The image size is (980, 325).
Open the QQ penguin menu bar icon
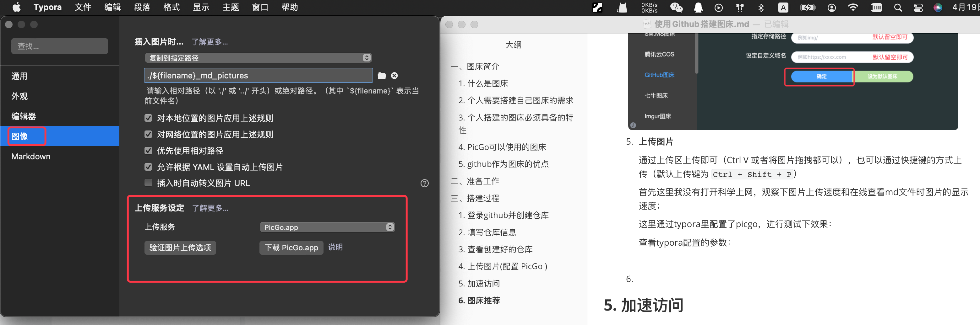coord(698,8)
